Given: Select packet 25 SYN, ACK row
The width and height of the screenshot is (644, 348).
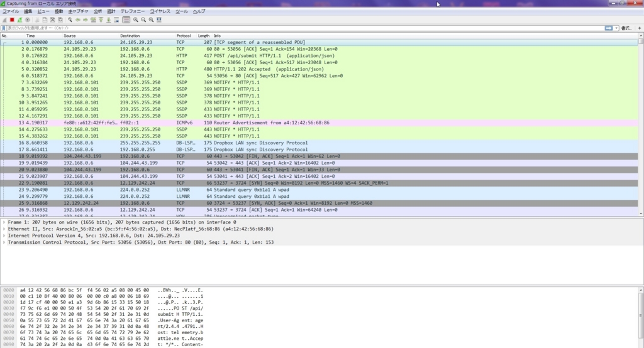Looking at the screenshot, I should tap(319, 203).
